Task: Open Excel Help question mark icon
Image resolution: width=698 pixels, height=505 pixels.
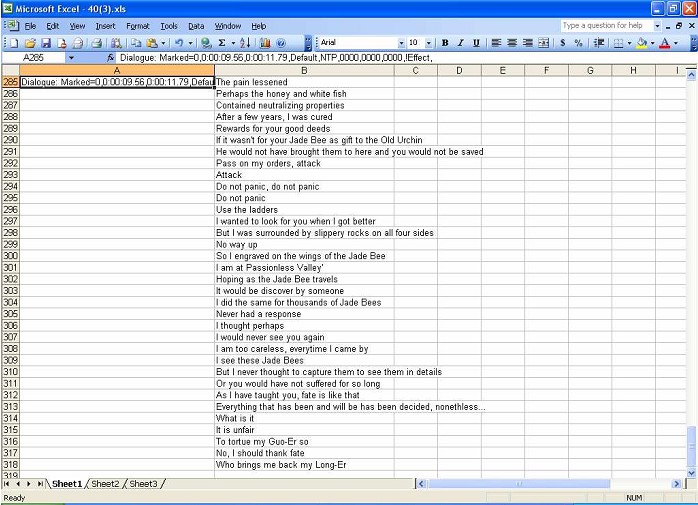Action: pyautogui.click(x=281, y=43)
